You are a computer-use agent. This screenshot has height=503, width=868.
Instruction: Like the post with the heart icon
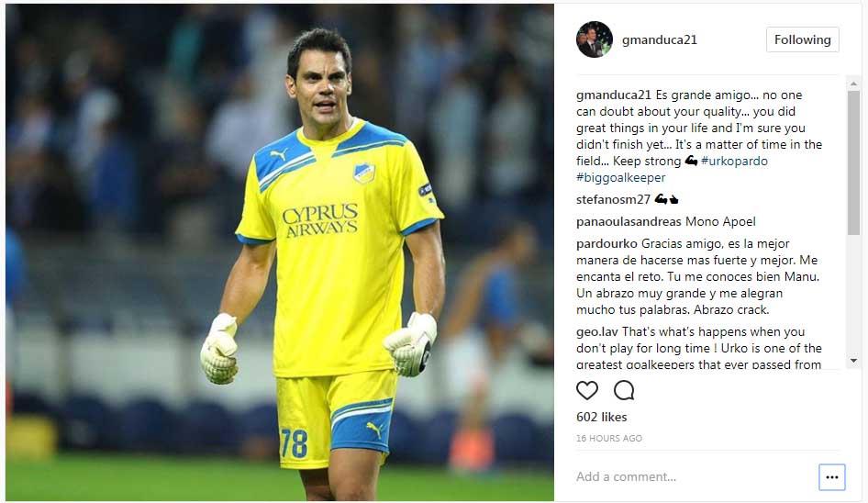(x=587, y=390)
